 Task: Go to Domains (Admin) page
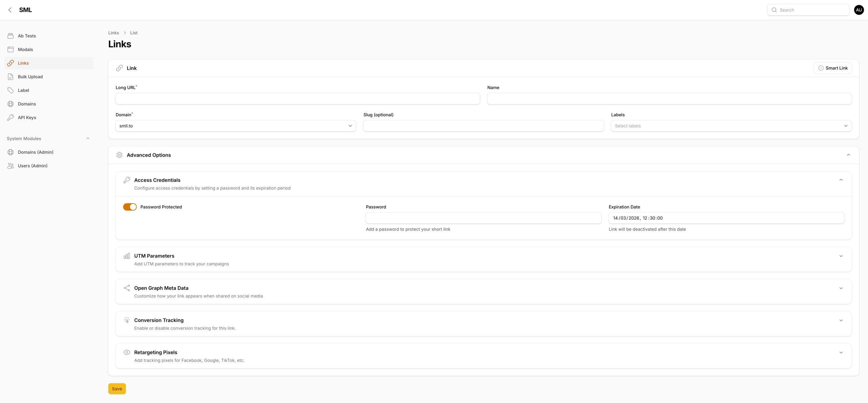[35, 152]
